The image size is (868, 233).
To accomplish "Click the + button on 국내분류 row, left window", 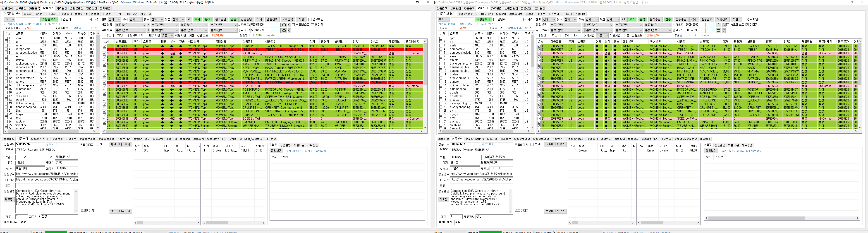I will click(149, 30).
